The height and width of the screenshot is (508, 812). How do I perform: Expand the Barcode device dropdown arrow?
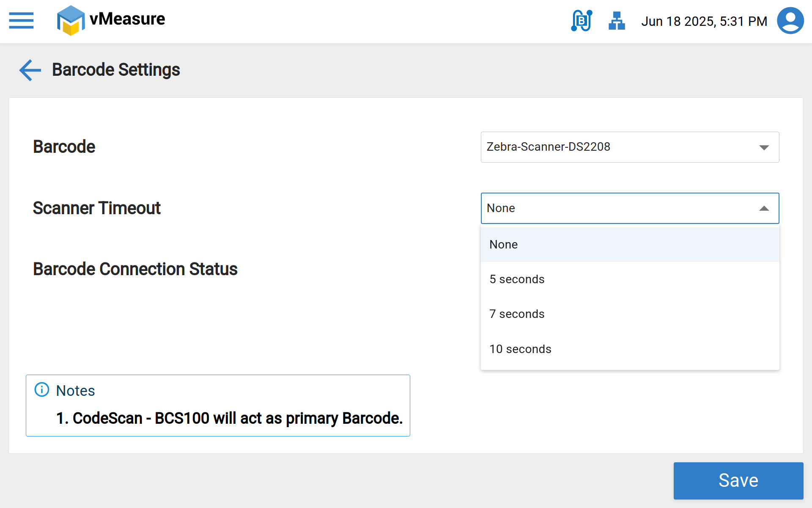pos(764,147)
